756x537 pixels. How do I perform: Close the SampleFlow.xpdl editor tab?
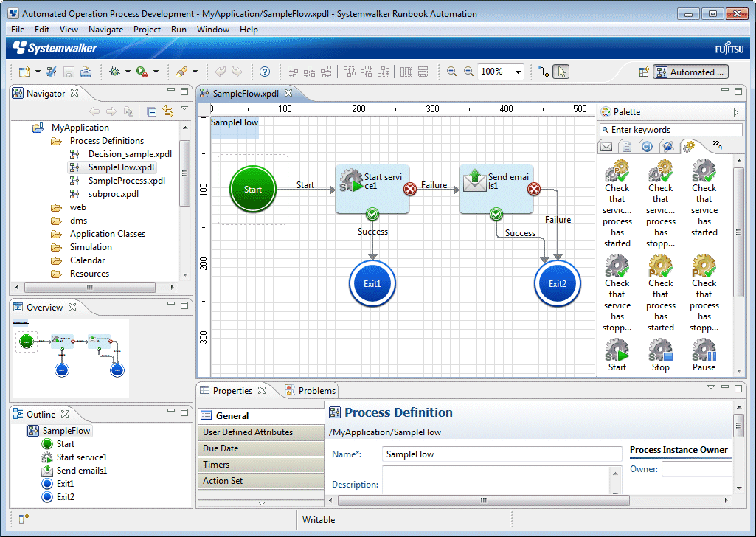click(x=288, y=92)
